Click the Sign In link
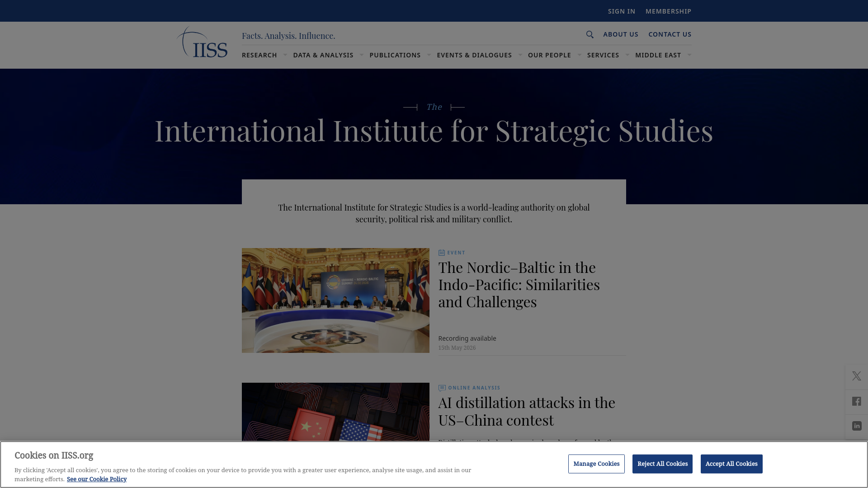Image resolution: width=868 pixels, height=488 pixels. click(x=622, y=11)
